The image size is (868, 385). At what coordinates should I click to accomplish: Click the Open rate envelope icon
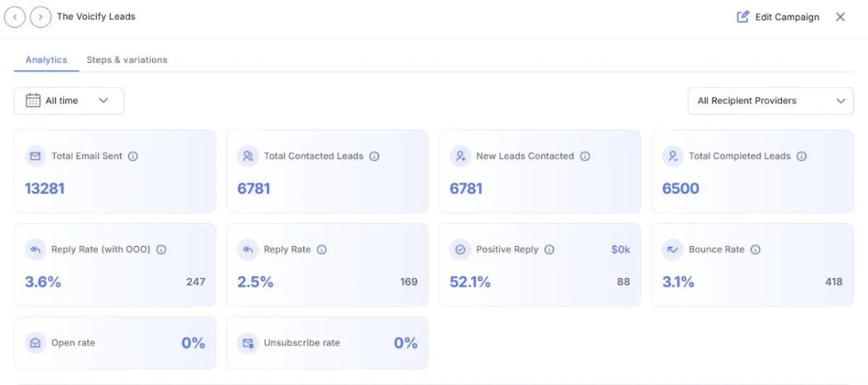click(x=35, y=343)
